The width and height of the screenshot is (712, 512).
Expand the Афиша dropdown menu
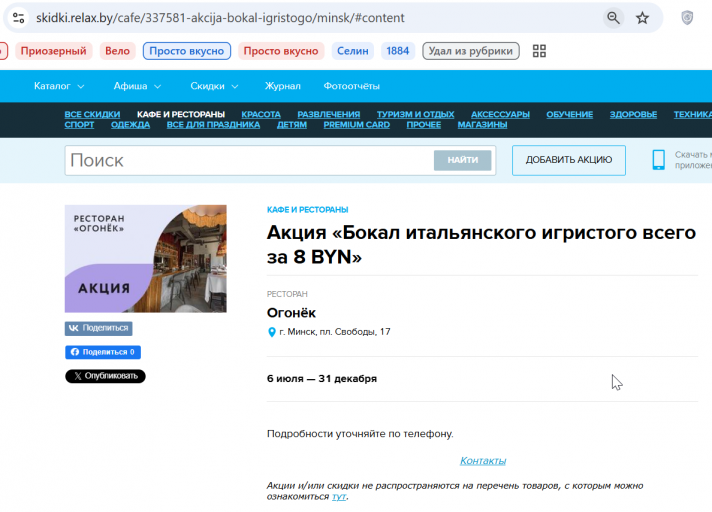point(137,86)
